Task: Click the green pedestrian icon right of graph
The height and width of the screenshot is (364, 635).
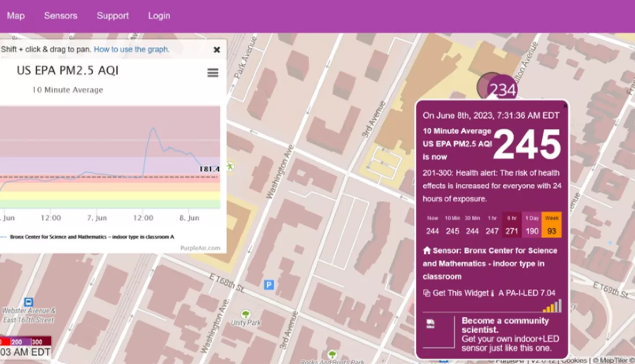Action: coord(229,167)
